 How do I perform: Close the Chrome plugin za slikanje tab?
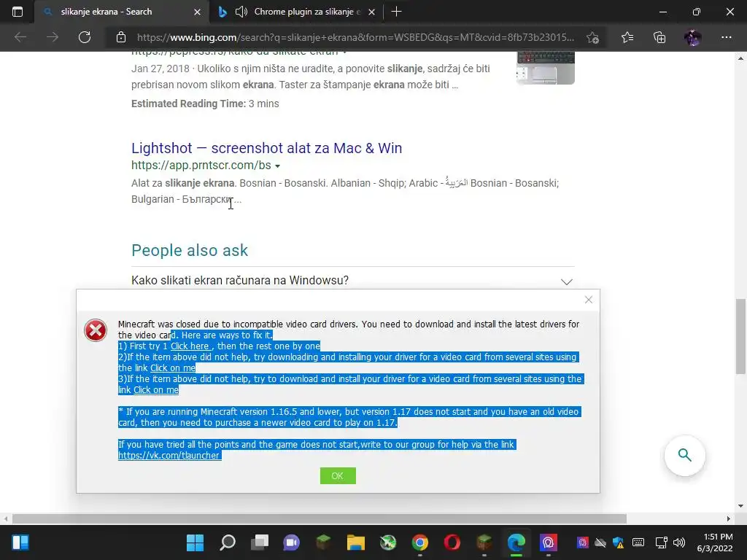[371, 12]
